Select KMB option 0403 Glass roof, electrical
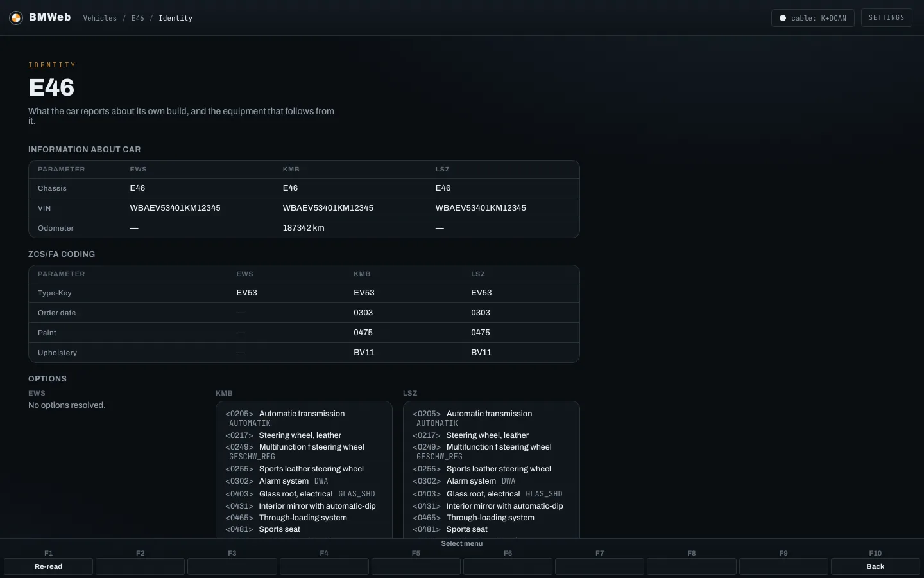The image size is (924, 578). [x=304, y=494]
